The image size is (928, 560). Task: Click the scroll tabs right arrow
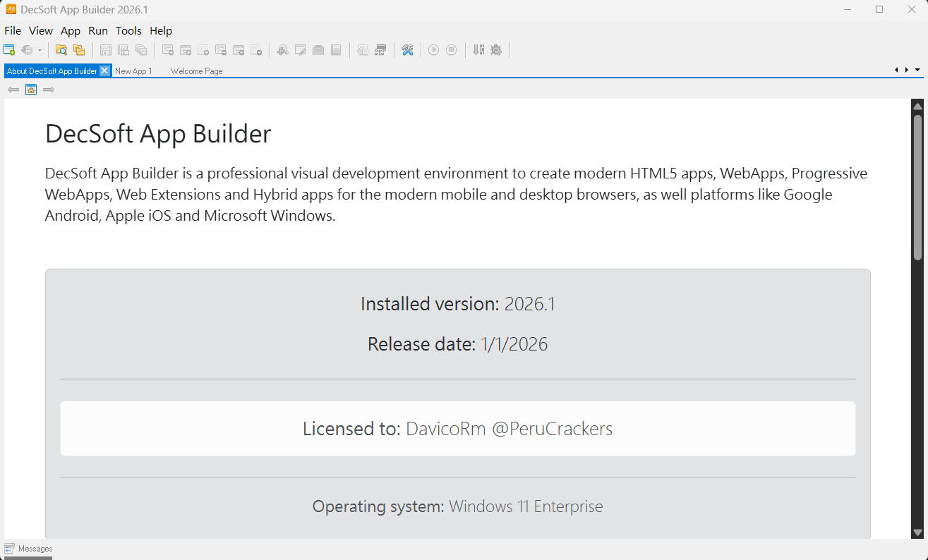pos(907,70)
